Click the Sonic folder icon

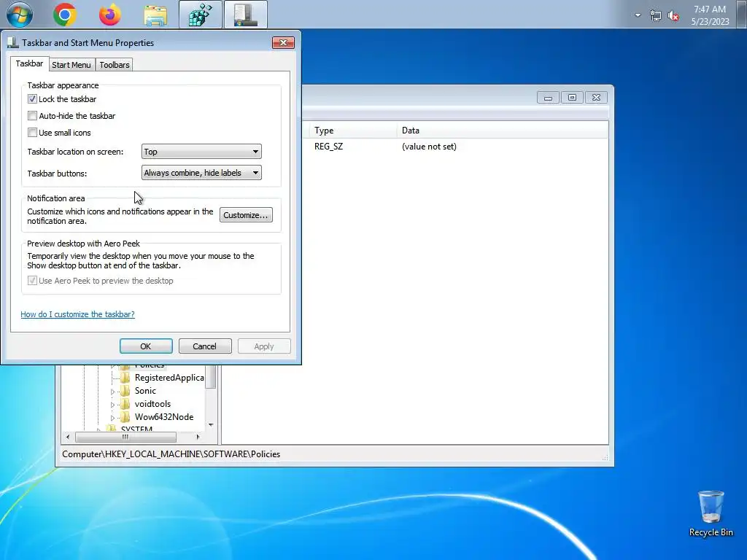coord(125,391)
